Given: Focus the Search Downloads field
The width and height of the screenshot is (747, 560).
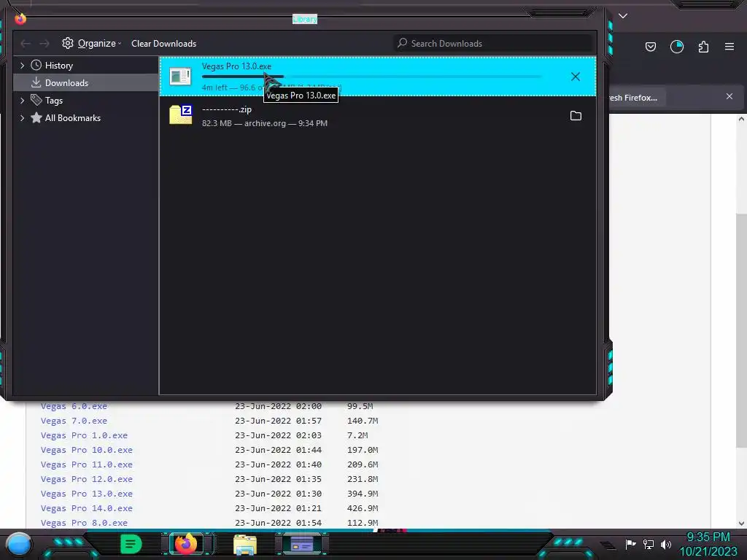Looking at the screenshot, I should pos(492,43).
